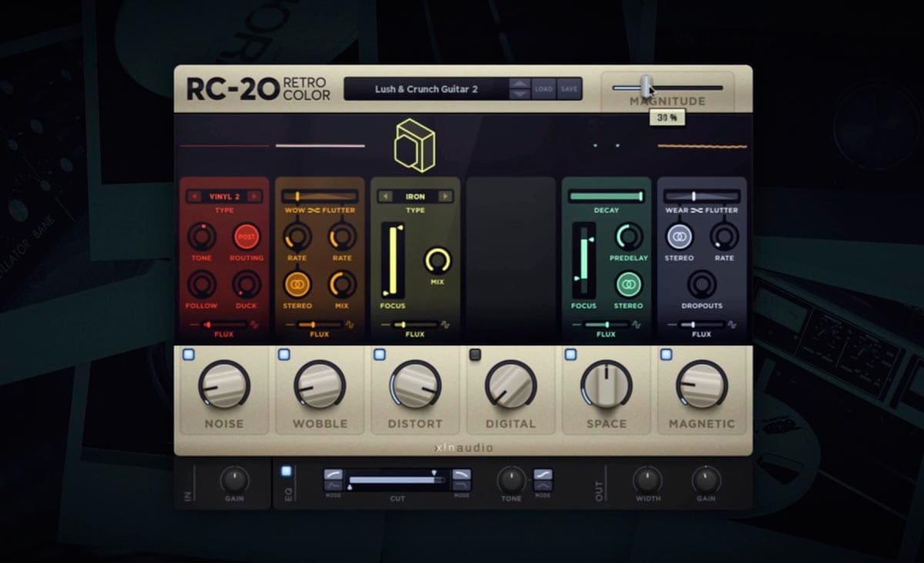Click the EQ CUT range slider
Image resolution: width=924 pixels, height=563 pixels.
tap(397, 480)
